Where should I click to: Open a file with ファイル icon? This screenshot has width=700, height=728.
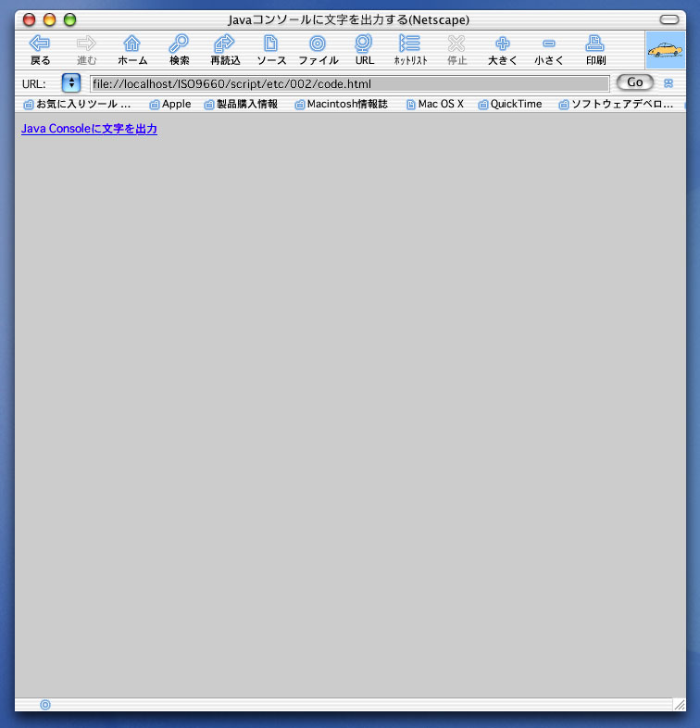318,50
